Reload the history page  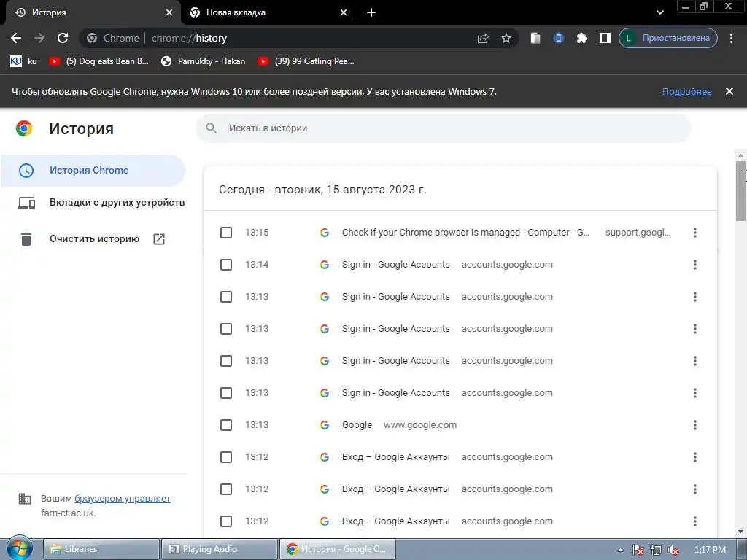tap(63, 38)
